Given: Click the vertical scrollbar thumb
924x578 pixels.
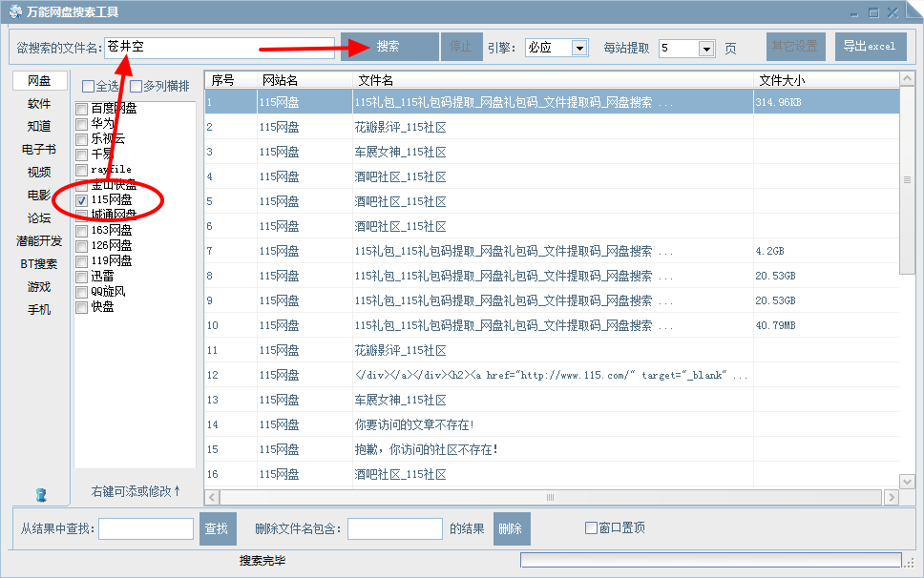Looking at the screenshot, I should 907,180.
